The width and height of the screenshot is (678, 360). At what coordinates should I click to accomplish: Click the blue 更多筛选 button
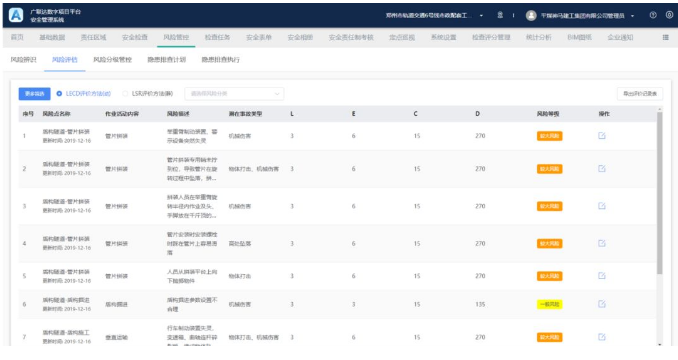[x=35, y=94]
